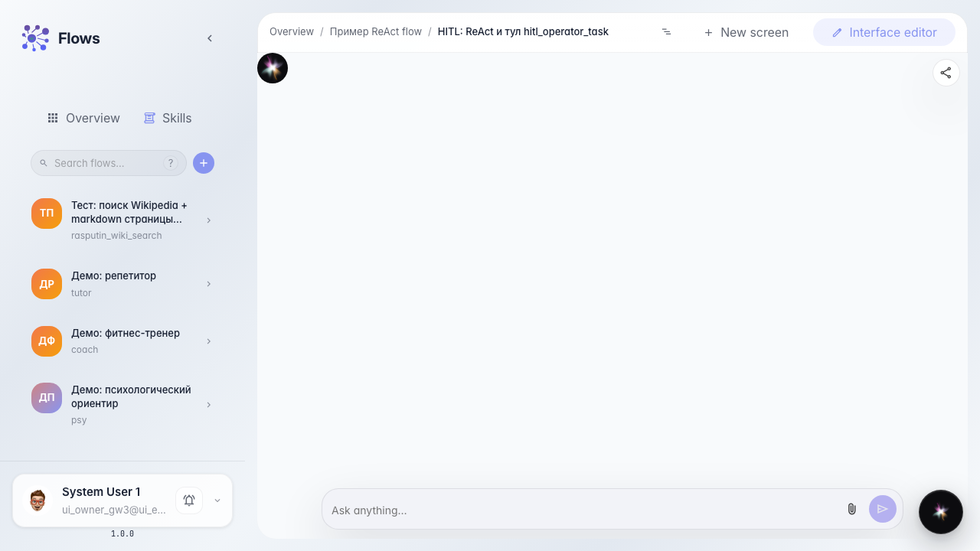
Task: Click the share icon in the chat area
Action: point(946,73)
